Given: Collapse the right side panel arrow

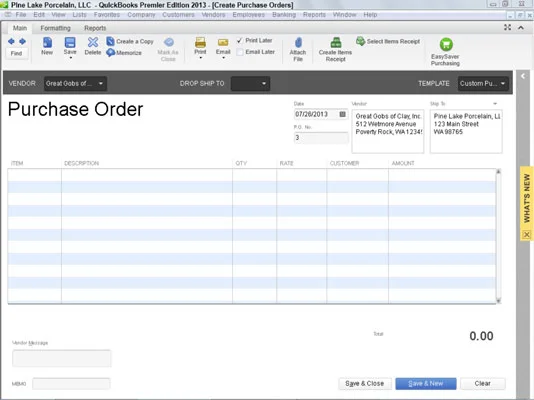Looking at the screenshot, I should (523, 76).
